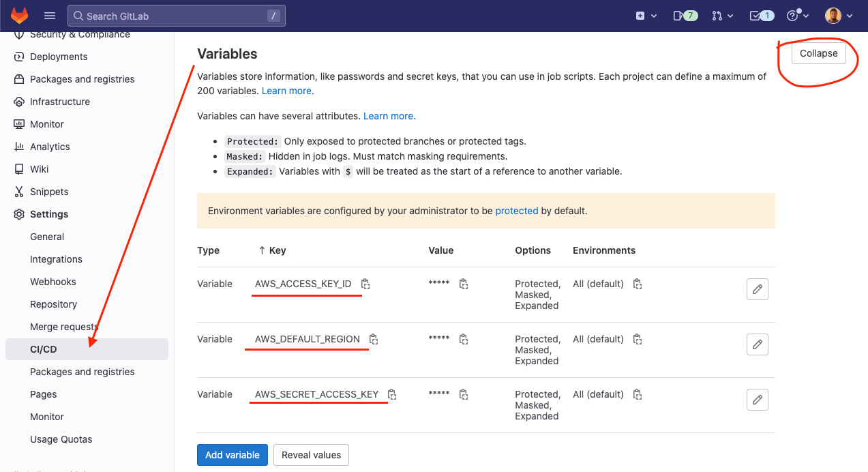
Task: Collapse the Variables section
Action: point(818,53)
